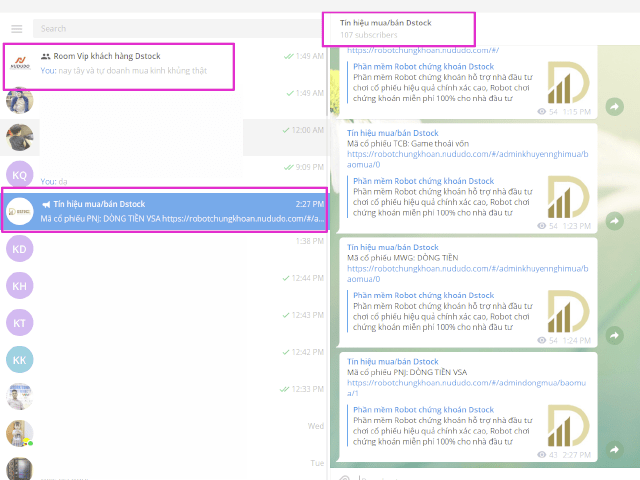Open chat with 12:00 AM timestamp

163,138
